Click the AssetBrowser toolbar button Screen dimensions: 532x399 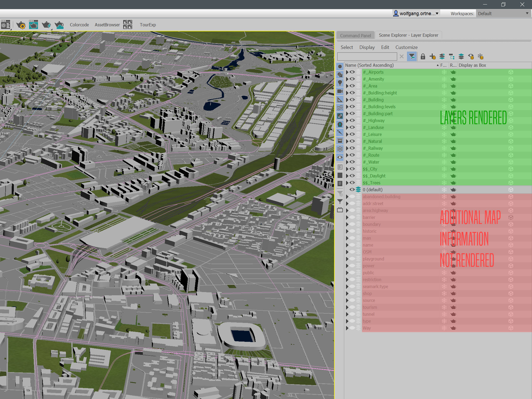pyautogui.click(x=107, y=25)
